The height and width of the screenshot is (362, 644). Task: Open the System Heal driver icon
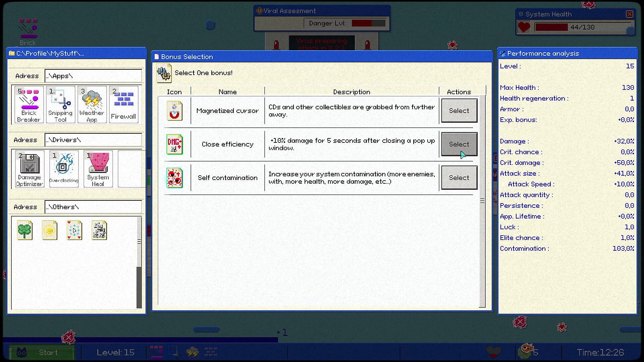coord(98,169)
